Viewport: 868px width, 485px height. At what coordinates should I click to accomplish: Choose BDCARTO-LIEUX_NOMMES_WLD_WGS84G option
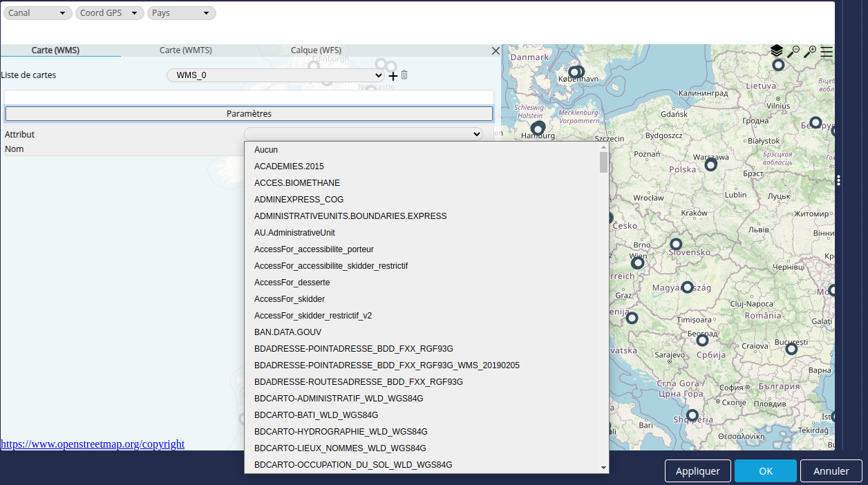[x=422, y=448]
